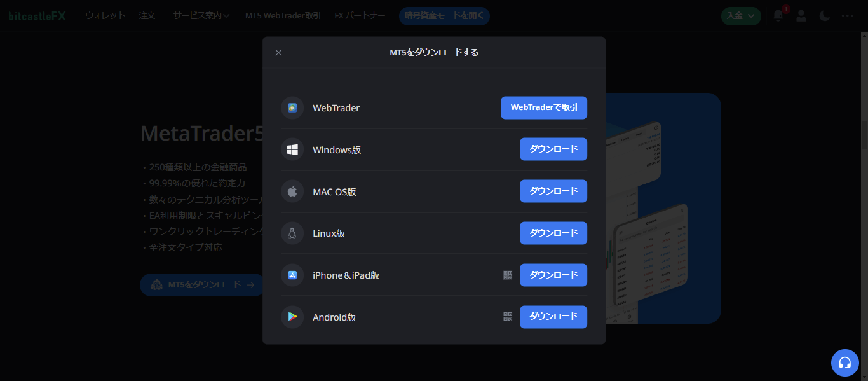This screenshot has width=868, height=381.
Task: Click the WebTrader app icon in the download list
Action: click(x=292, y=107)
